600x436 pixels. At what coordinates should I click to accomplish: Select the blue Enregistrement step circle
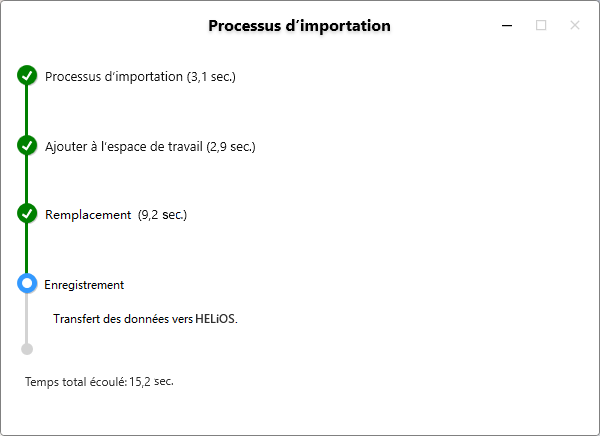pyautogui.click(x=27, y=284)
